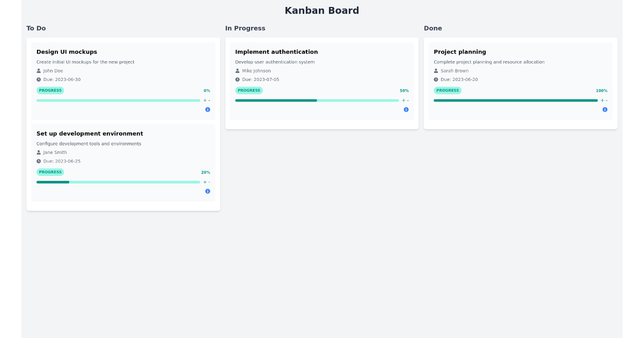The width and height of the screenshot is (644, 338).
Task: Decrease progress on Project planning
Action: pos(606,100)
